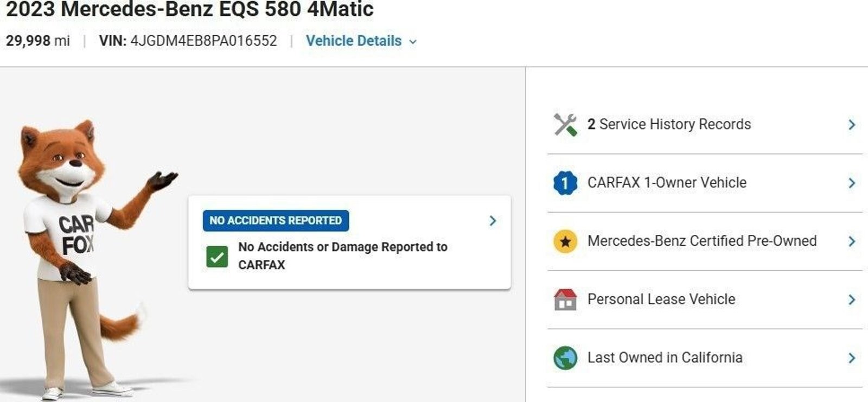Image resolution: width=868 pixels, height=402 pixels.
Task: Click the globe California icon
Action: 565,358
